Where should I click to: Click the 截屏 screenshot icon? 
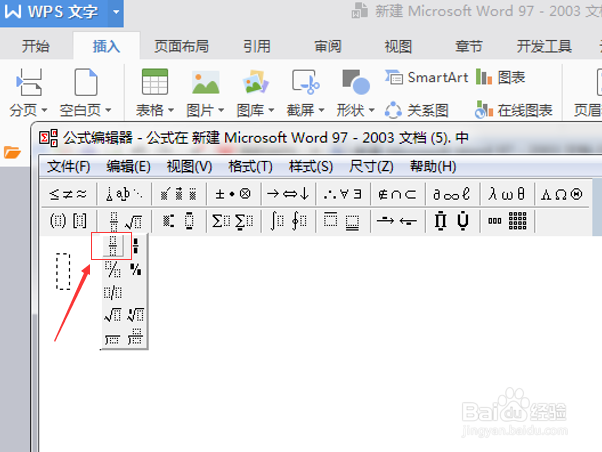coord(306,82)
